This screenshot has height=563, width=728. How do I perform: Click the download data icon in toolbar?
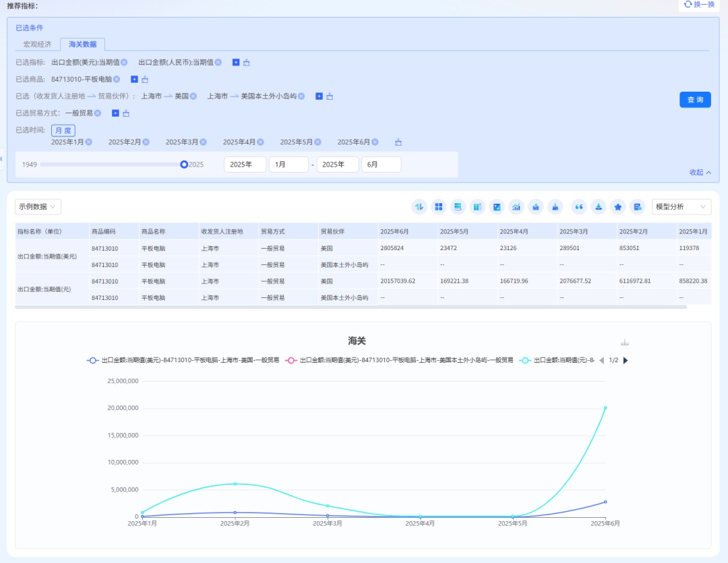pyautogui.click(x=598, y=207)
